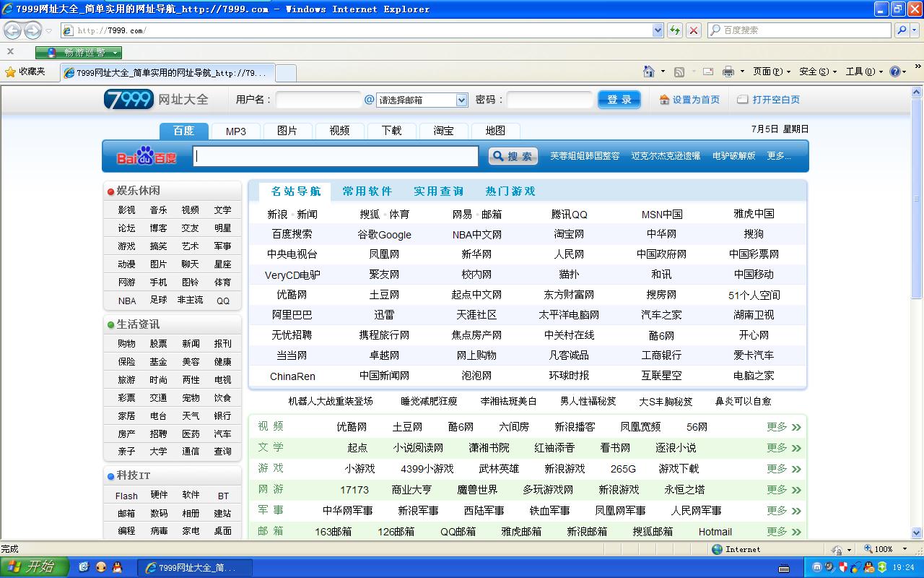The height and width of the screenshot is (578, 924).
Task: Open the recent pages dropdown next to forward
Action: coord(48,30)
